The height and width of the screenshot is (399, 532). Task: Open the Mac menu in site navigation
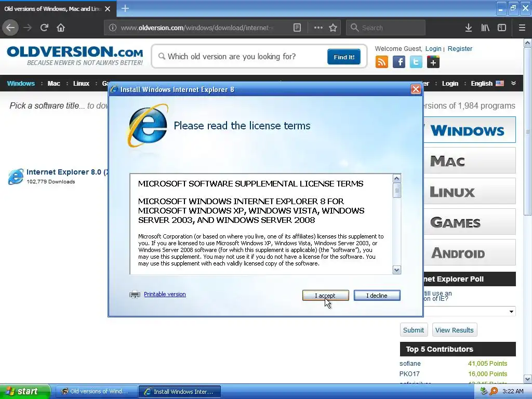54,84
